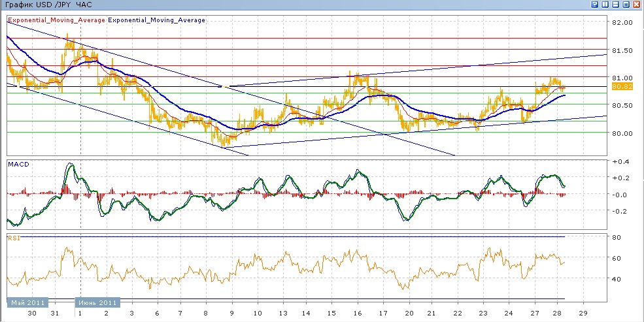This screenshot has height=322, width=644.
Task: Click date label 30 on time axis
Action: pos(31,313)
